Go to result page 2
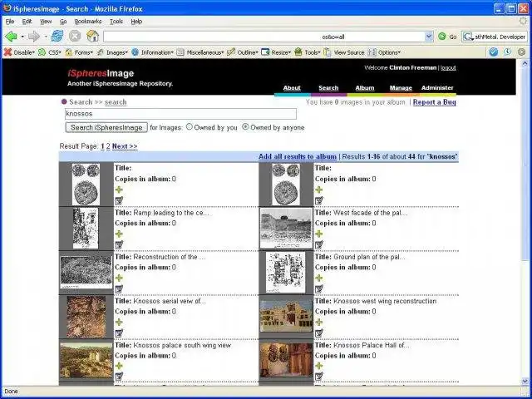The height and width of the screenshot is (399, 532). coord(108,146)
